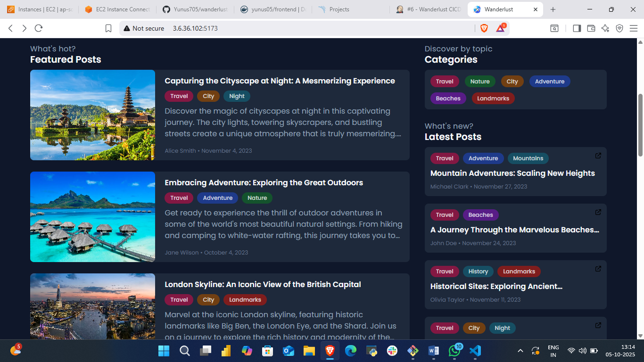Click the Brave Shields lion icon

point(484,28)
